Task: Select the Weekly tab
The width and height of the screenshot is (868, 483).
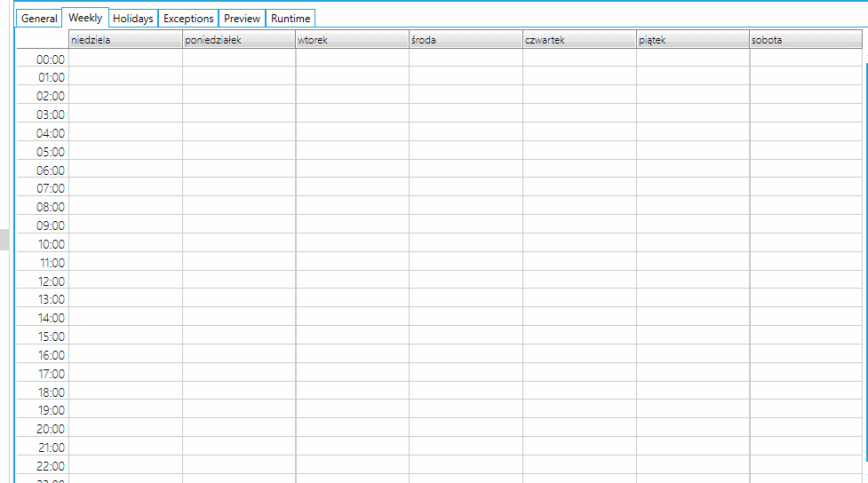Action: pos(85,18)
